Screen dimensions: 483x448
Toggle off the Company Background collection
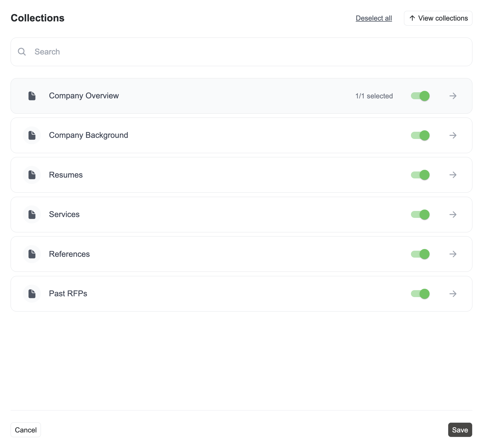pyautogui.click(x=420, y=135)
